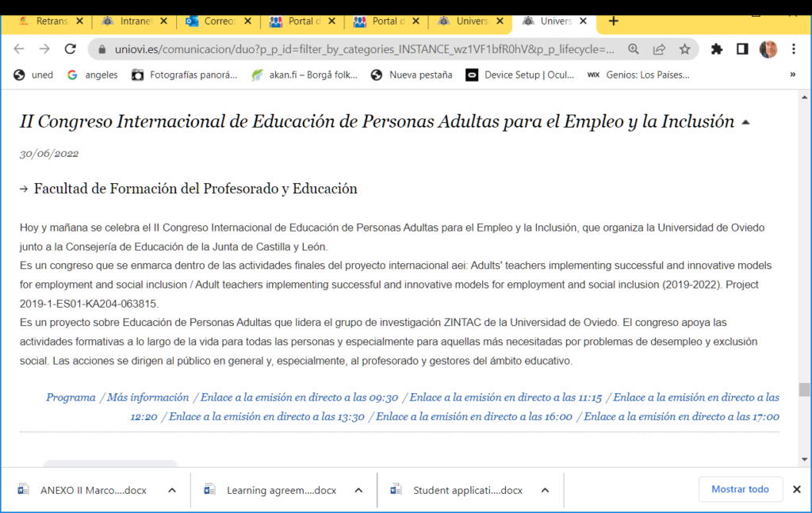This screenshot has width=812, height=513.
Task: Open the Más información link
Action: pyautogui.click(x=147, y=397)
